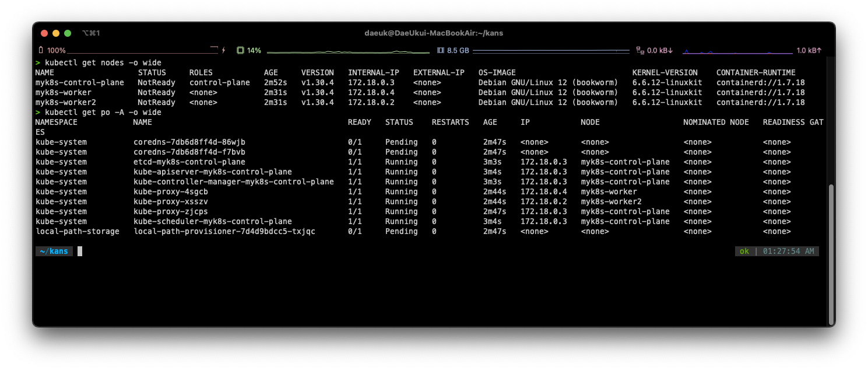Click pod name coredns-7db6d8ff4d-86wjb
The height and width of the screenshot is (370, 868).
[x=189, y=142]
